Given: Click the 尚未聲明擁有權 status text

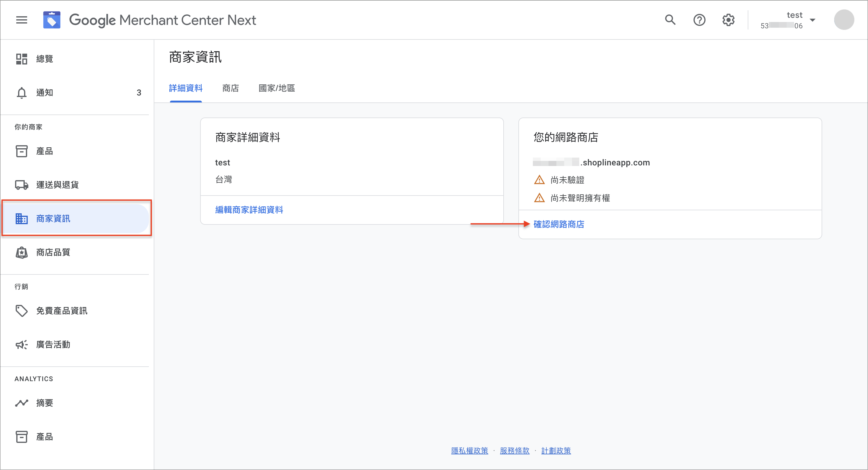Looking at the screenshot, I should click(580, 198).
